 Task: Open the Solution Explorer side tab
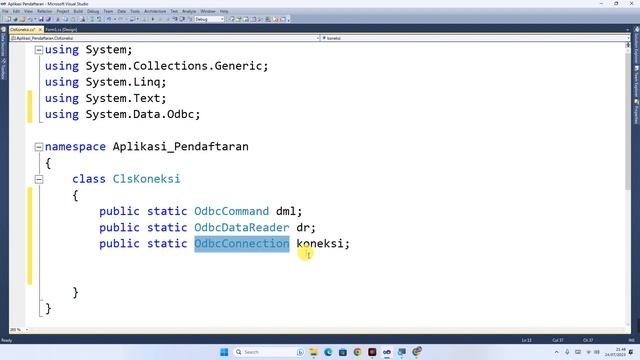tap(636, 45)
